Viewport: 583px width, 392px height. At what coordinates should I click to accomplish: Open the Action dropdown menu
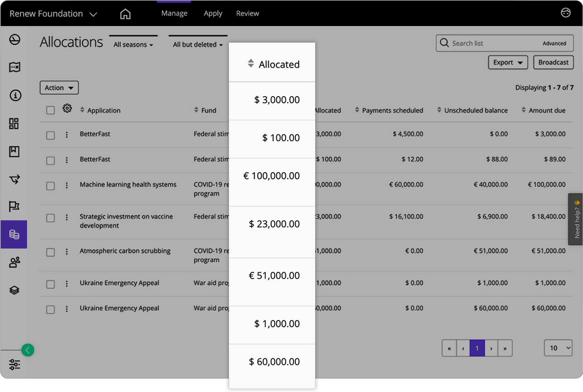(x=59, y=87)
